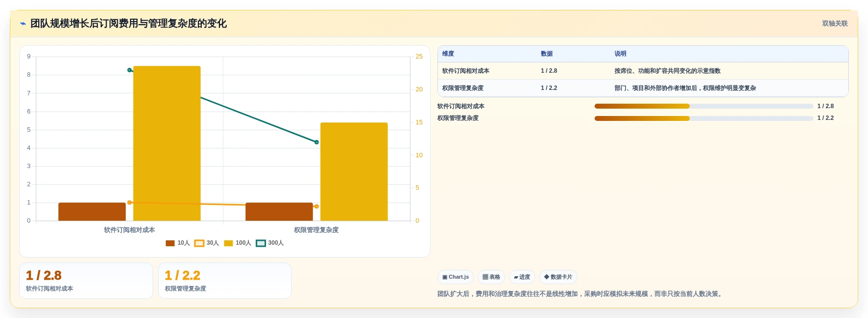Viewport: 868px width, 318px height.
Task: Click the 数据 column header
Action: 547,54
